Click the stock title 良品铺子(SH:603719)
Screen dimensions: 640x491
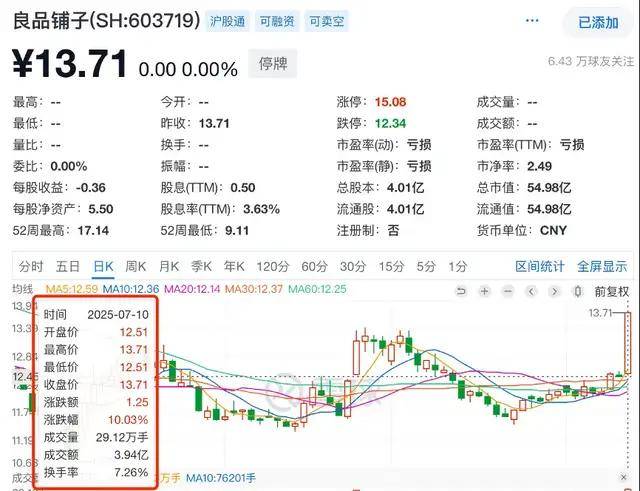point(106,21)
